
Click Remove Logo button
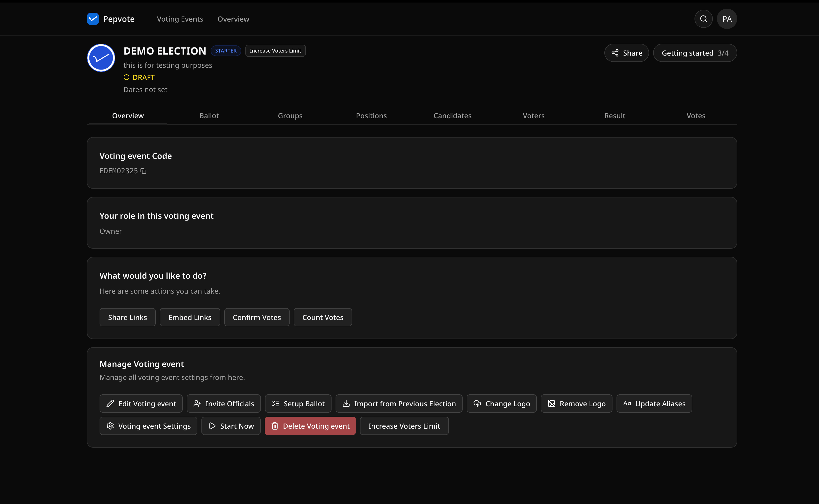tap(576, 404)
